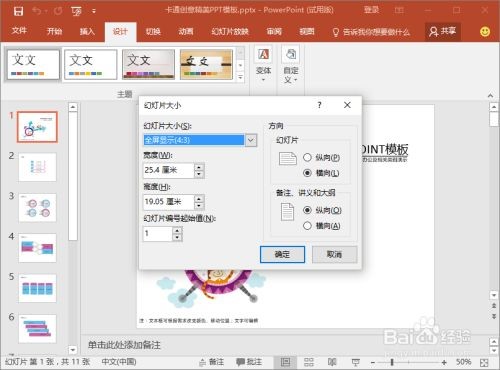
Task: Click the fit slide to window icon
Action: tap(484, 362)
